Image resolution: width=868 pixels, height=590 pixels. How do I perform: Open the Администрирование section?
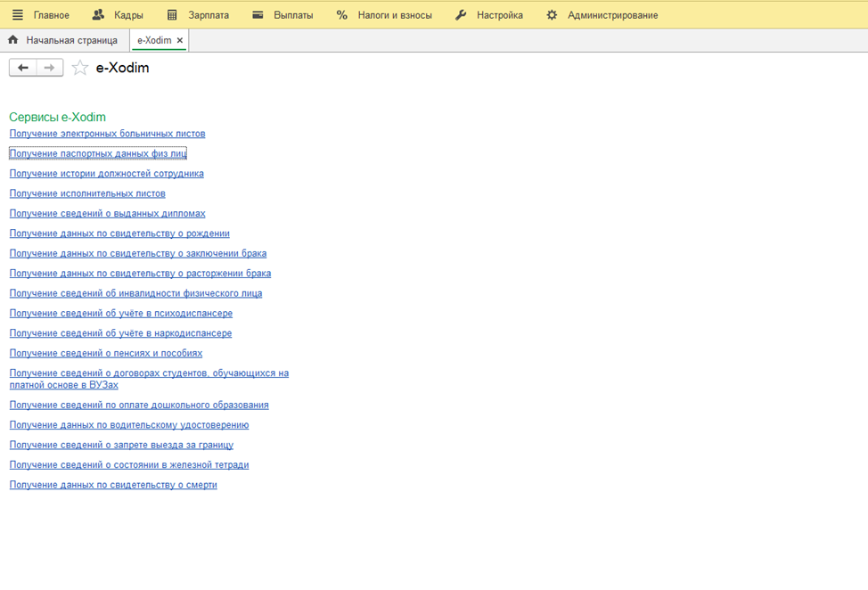pos(602,15)
